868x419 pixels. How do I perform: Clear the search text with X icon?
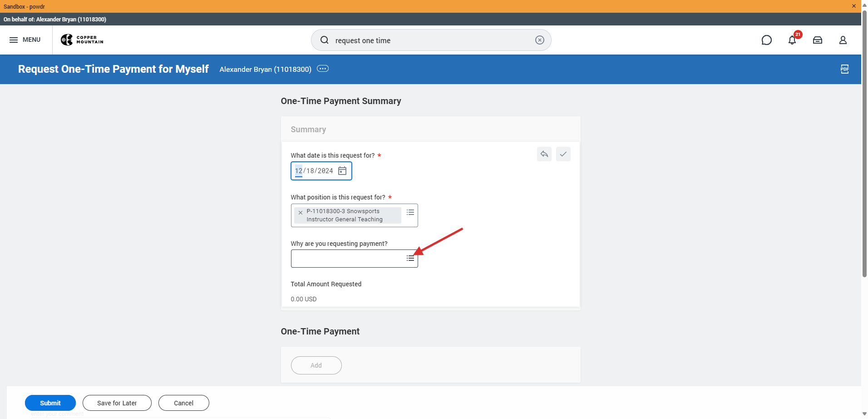tap(539, 40)
